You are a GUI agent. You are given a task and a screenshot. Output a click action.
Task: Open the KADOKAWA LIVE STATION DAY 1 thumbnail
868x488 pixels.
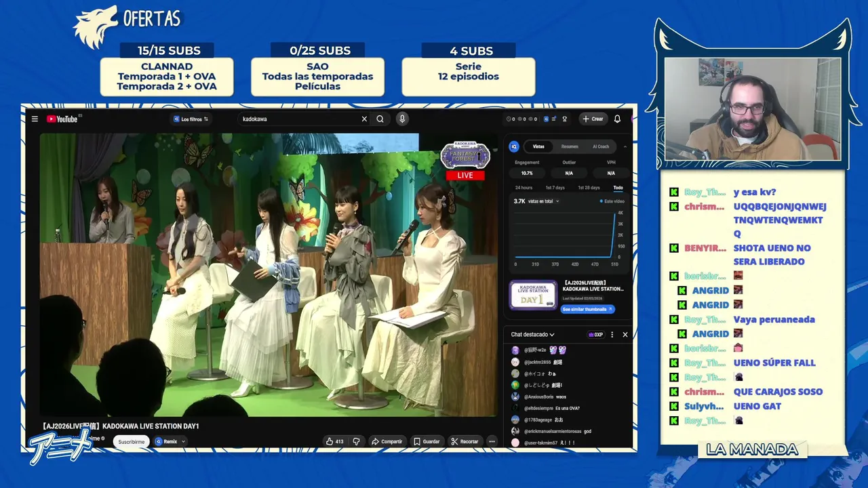point(533,295)
